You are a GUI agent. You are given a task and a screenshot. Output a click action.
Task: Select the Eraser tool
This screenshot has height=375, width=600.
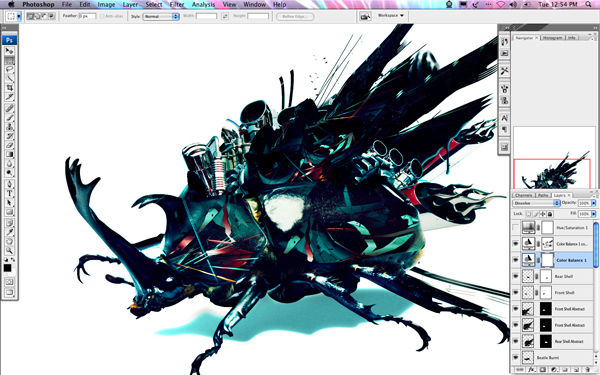click(9, 145)
